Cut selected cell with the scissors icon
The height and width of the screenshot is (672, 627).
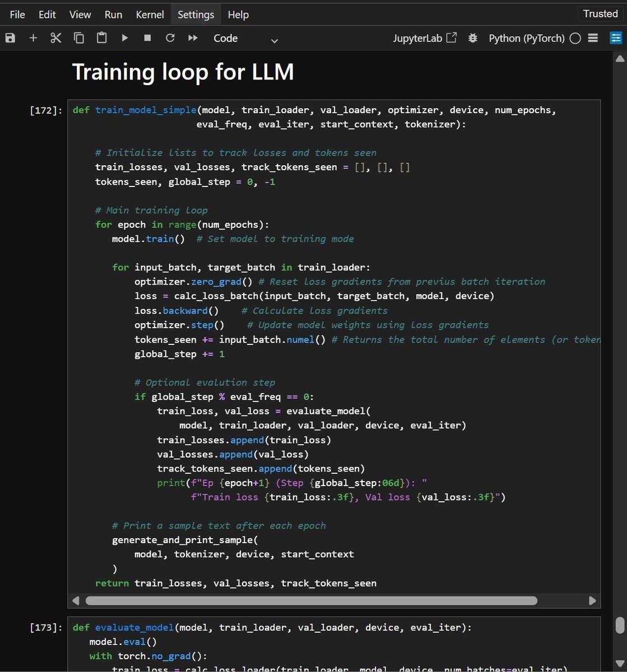coord(56,38)
